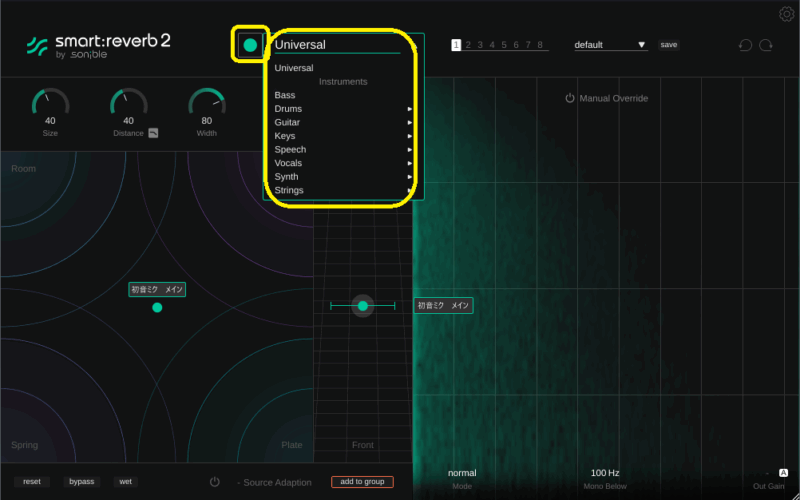Select state slot 1
The image size is (800, 500).
point(456,45)
